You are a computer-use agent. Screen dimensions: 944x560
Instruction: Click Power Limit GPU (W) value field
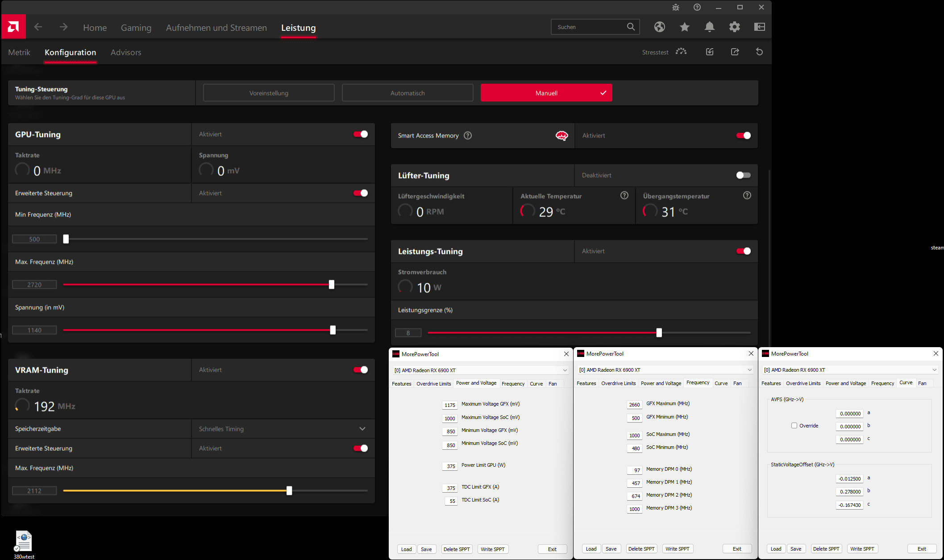pos(450,466)
